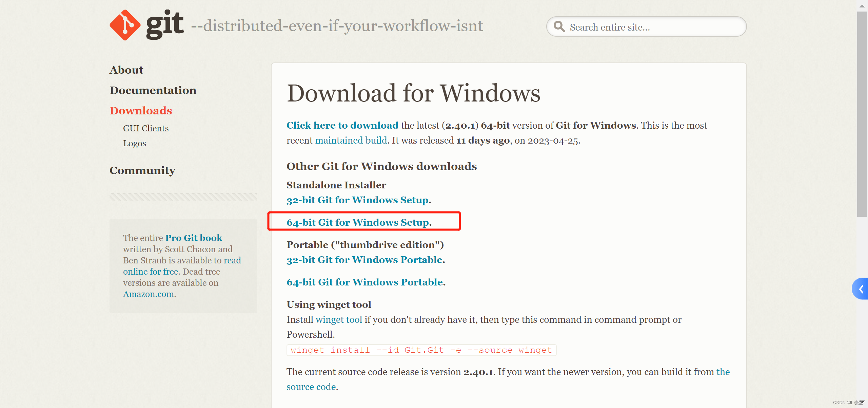
Task: Click the Git logo icon
Action: tap(125, 25)
